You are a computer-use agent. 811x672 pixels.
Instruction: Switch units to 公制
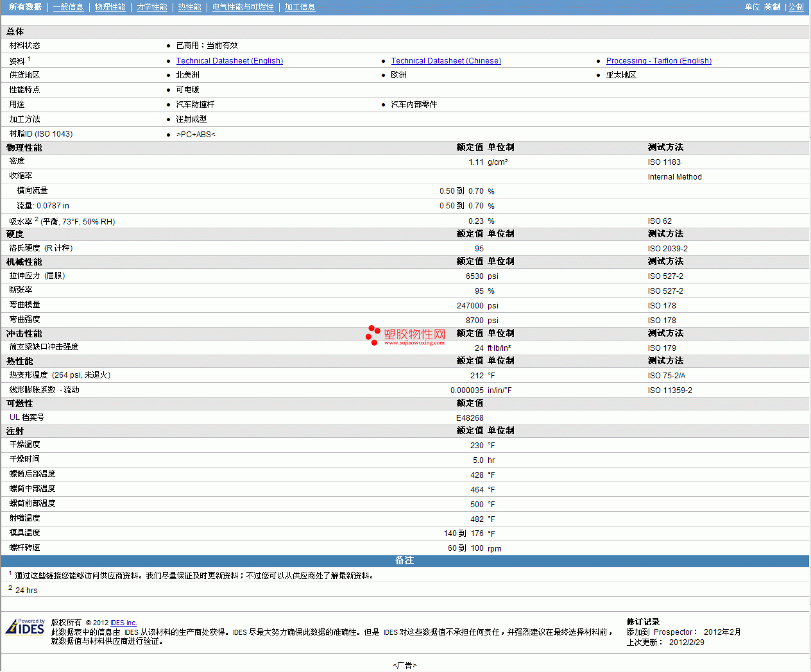[x=796, y=7]
